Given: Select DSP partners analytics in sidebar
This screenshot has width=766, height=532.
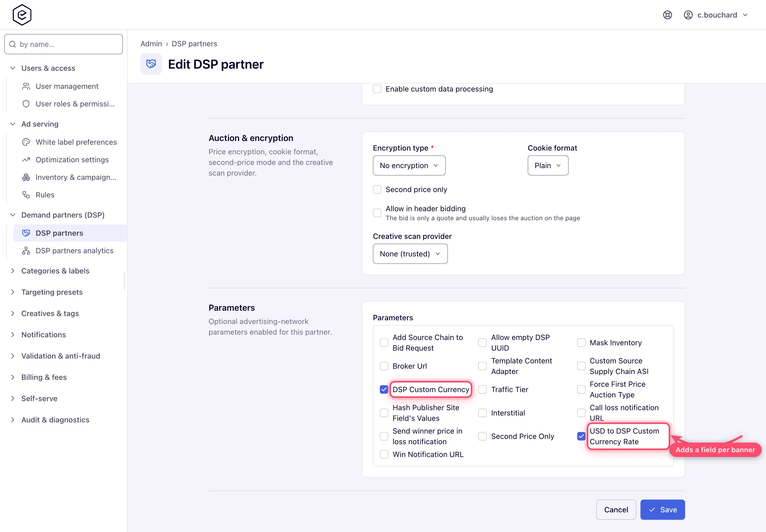Looking at the screenshot, I should pyautogui.click(x=70, y=251).
